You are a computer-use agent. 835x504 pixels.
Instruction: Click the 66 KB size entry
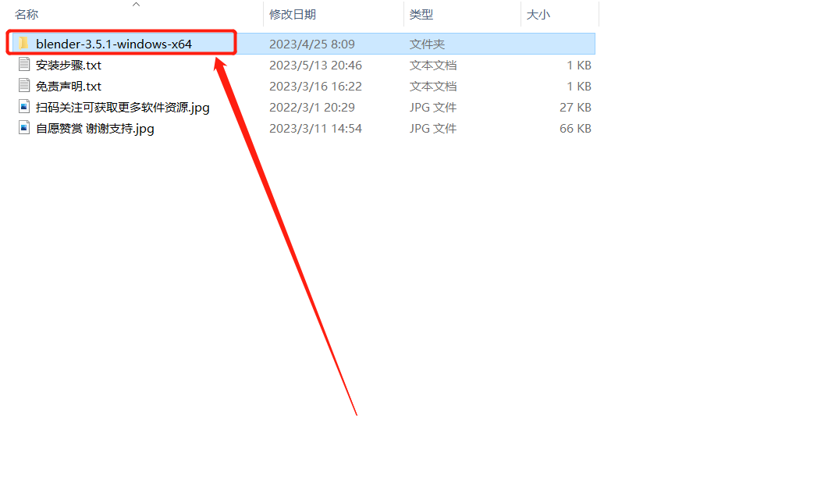pos(575,128)
